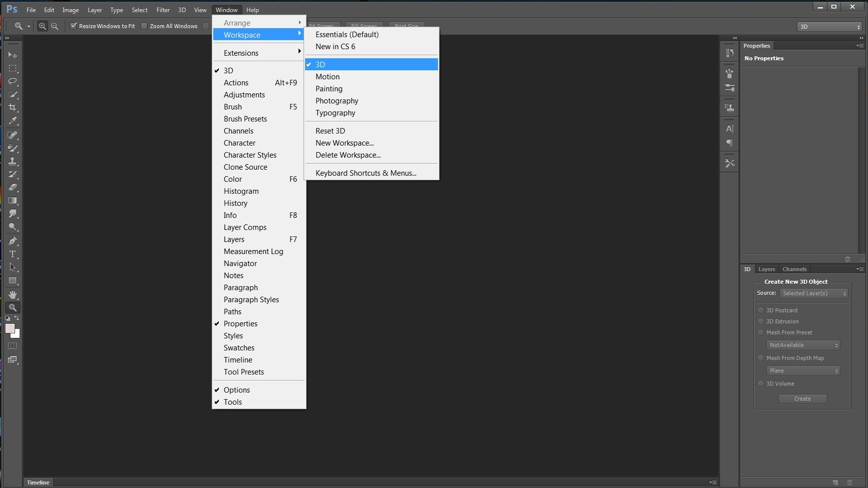Viewport: 868px width, 488px height.
Task: Open Keyboard Shortcuts & Menus...
Action: click(371, 173)
